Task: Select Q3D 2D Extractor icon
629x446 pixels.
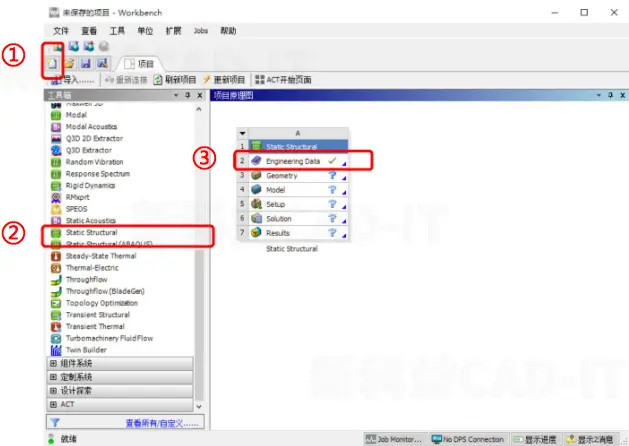Action: tap(56, 138)
